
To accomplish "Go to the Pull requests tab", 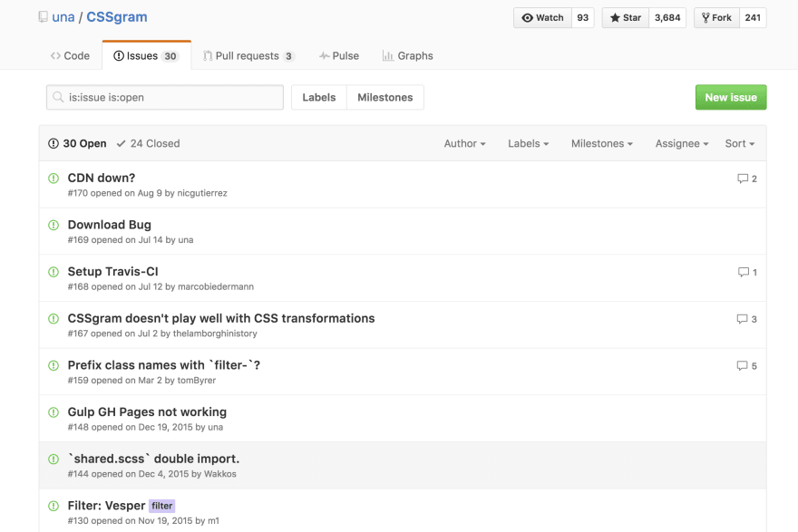I will point(248,56).
